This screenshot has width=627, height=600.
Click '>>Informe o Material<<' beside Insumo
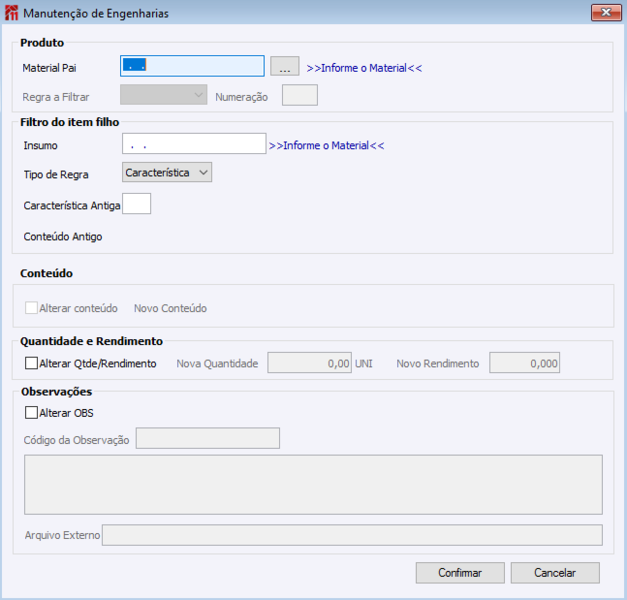[x=326, y=146]
